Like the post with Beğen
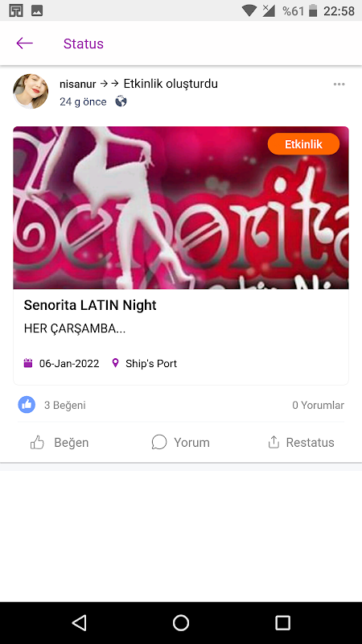 (60, 442)
